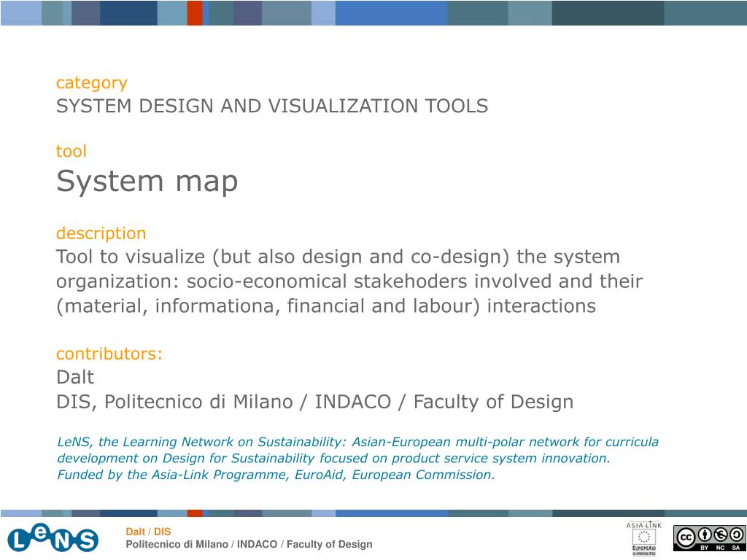Click footer 'Politecnico di Milano / INDACO / Faculty of Design'
Image resolution: width=747 pixels, height=560 pixels.
pos(249,544)
